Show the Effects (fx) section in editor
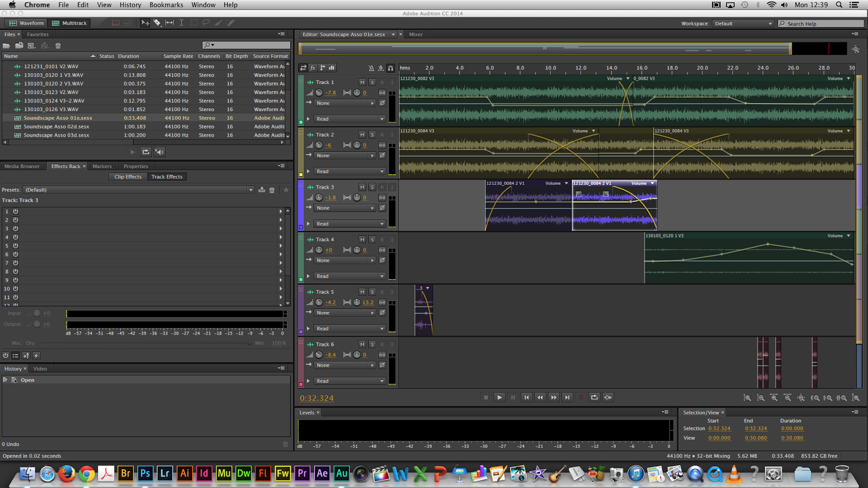868x488 pixels. 313,68
